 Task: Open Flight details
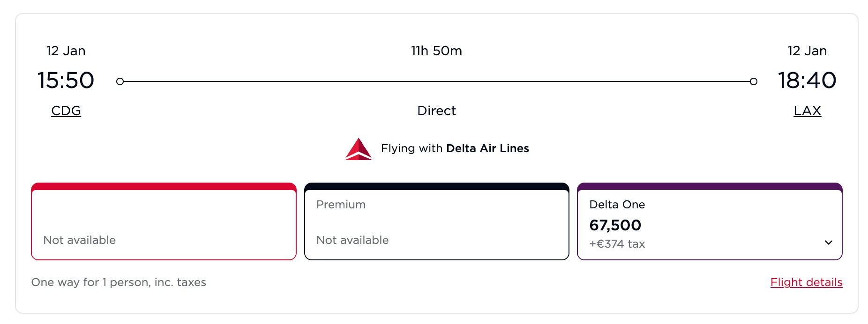pyautogui.click(x=807, y=282)
